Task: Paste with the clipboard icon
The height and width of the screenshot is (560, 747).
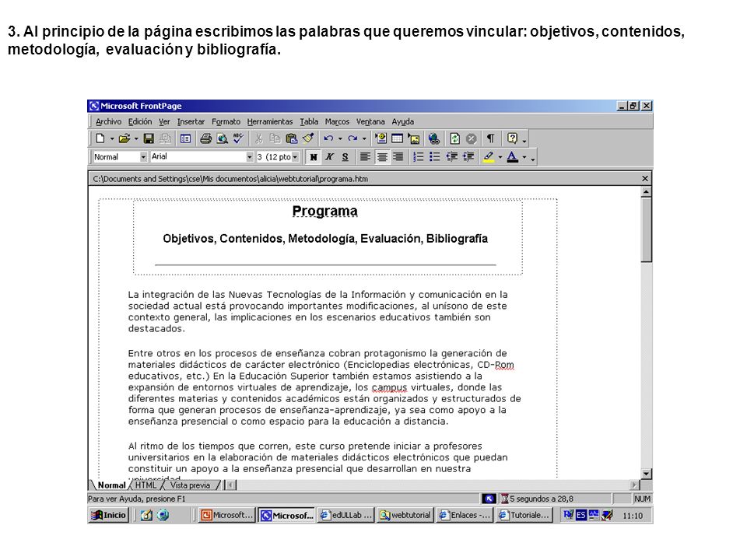Action: pos(292,138)
